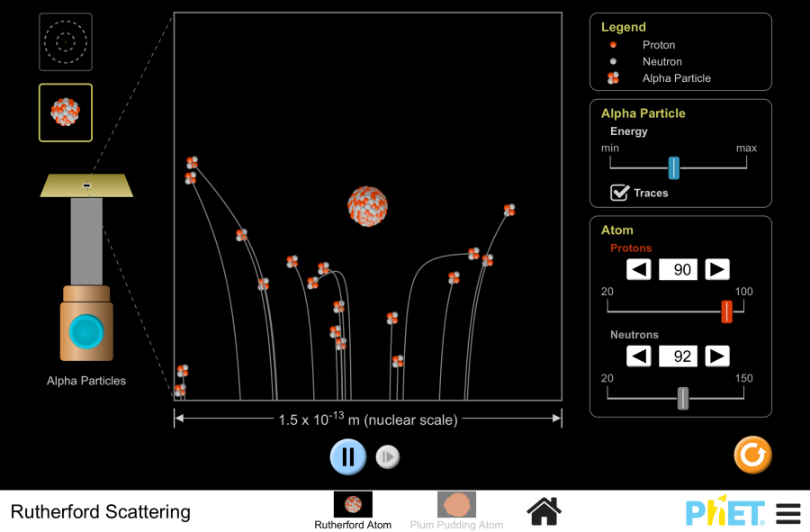The width and height of the screenshot is (810, 532).
Task: Pause the simulation with the pause button
Action: click(x=347, y=457)
